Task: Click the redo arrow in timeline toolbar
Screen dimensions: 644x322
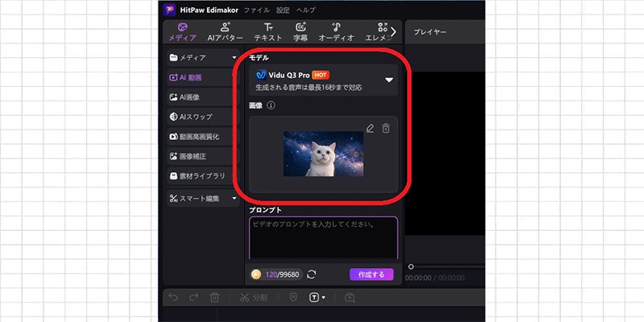Action: 194,297
